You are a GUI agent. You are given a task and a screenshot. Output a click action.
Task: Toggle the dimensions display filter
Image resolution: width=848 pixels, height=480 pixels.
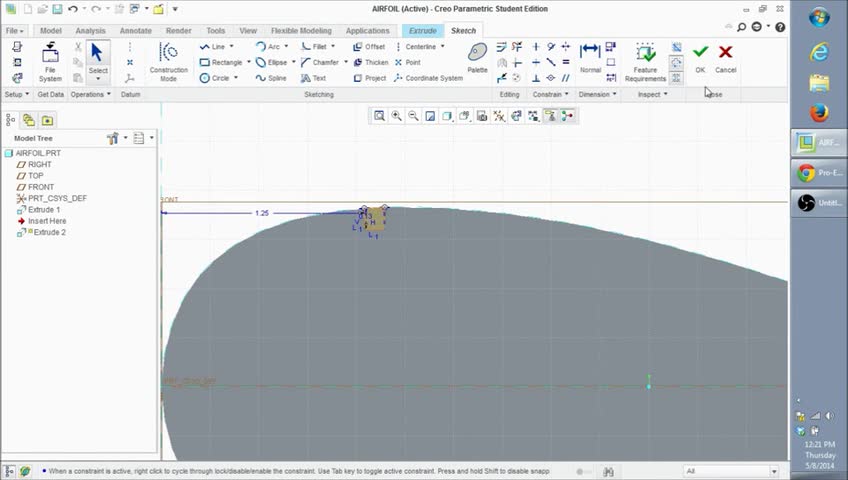(533, 116)
